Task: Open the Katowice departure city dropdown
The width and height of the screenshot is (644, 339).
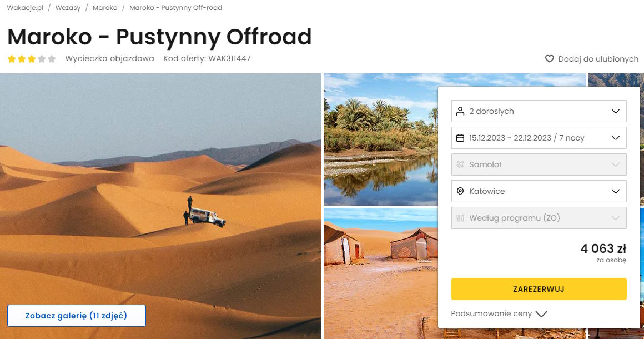Action: (x=539, y=191)
